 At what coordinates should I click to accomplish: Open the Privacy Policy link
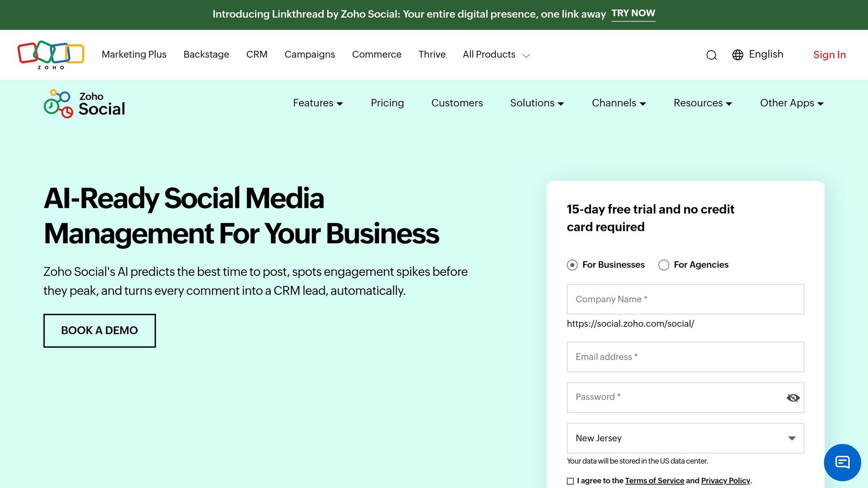[x=726, y=481]
